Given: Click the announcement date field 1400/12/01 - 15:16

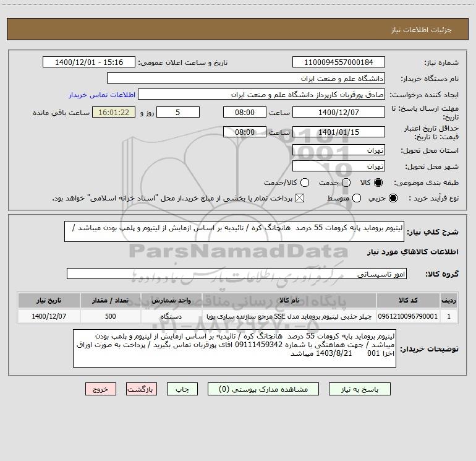Looking at the screenshot, I should coord(88,62).
